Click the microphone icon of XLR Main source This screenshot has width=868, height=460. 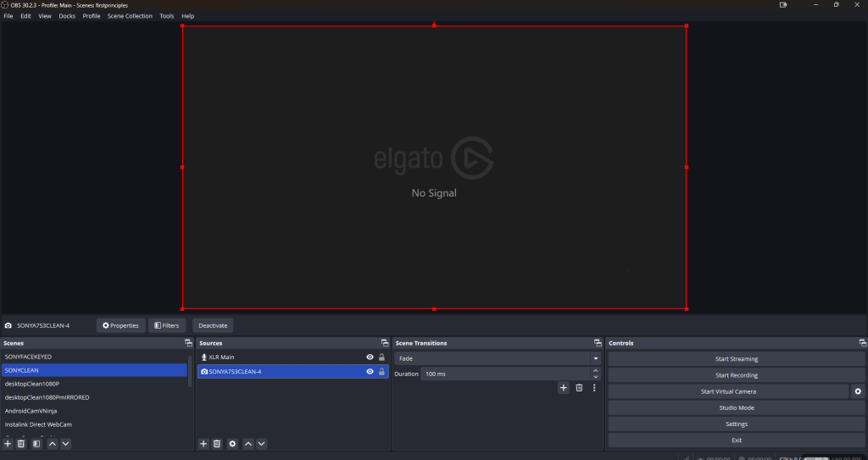tap(203, 357)
